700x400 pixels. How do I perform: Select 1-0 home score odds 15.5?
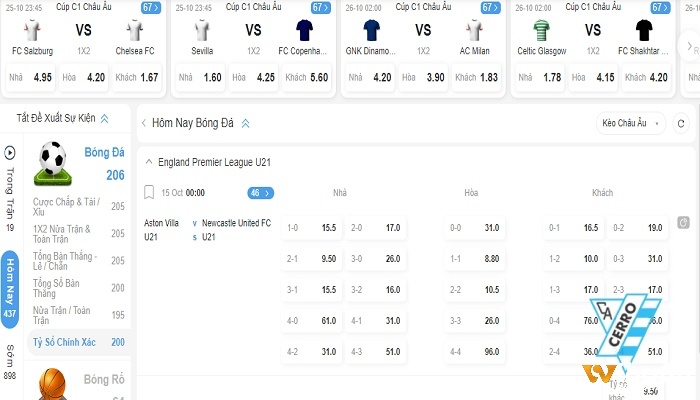312,228
